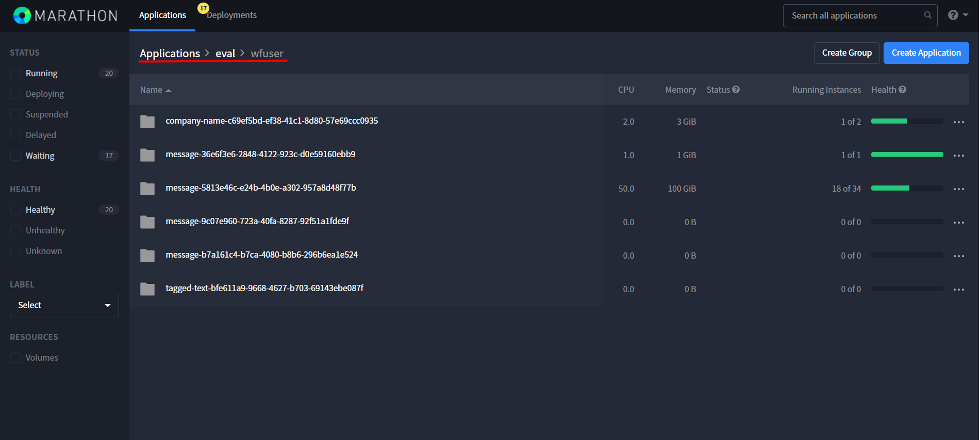Toggle the Unhealthy filter checkbox
Viewport: 980px width, 440px height.
tap(15, 230)
